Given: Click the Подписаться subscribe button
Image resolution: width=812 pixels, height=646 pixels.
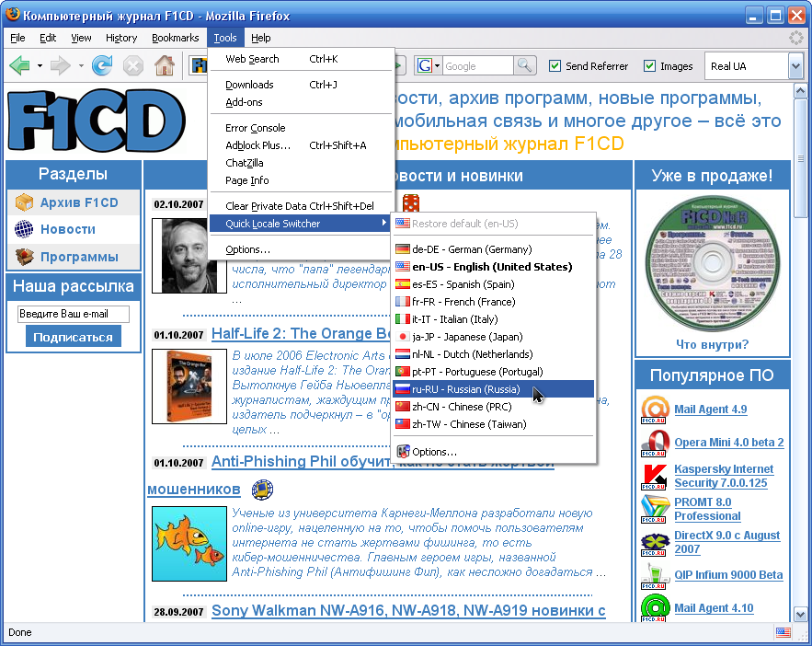Looking at the screenshot, I should [73, 337].
